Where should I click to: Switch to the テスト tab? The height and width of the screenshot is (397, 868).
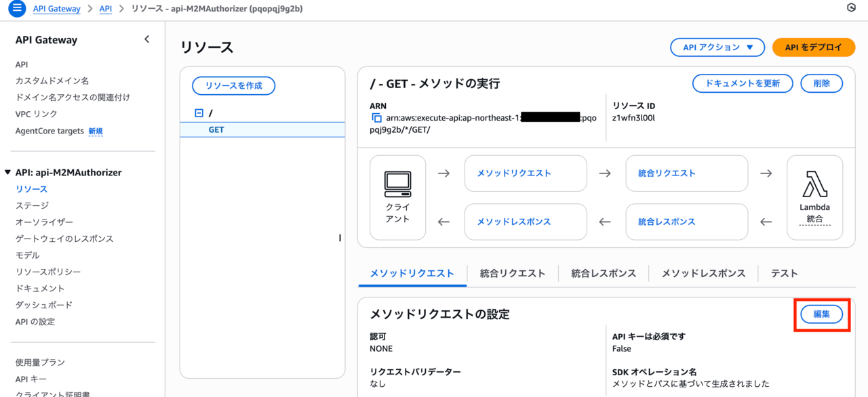784,273
